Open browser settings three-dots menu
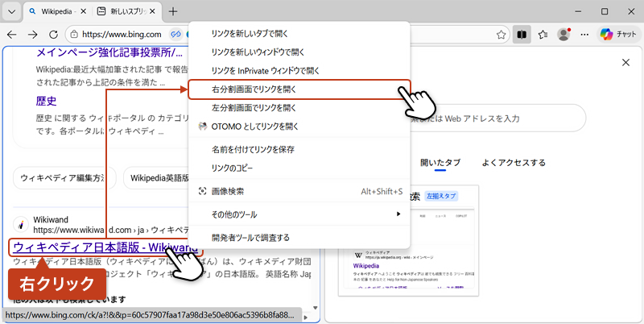 pos(585,35)
